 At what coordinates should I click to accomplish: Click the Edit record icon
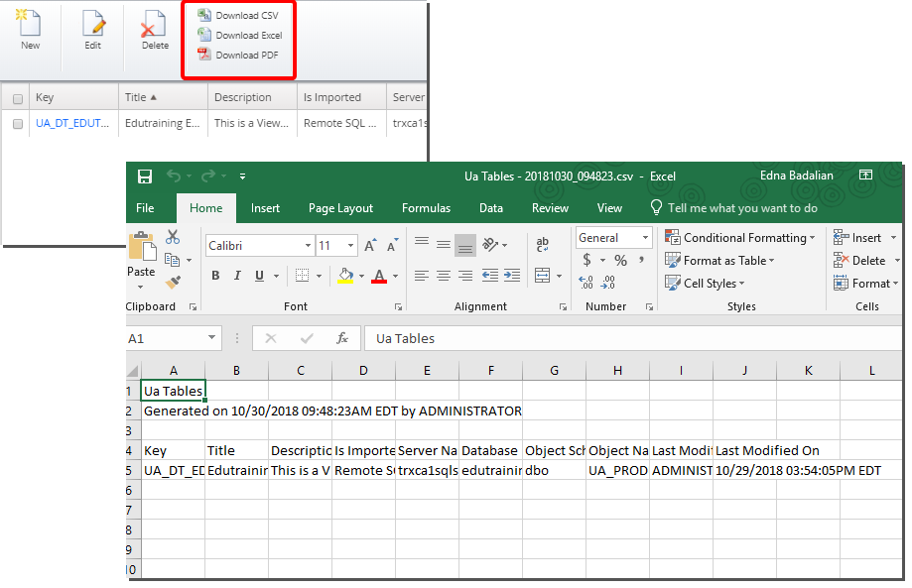click(93, 23)
